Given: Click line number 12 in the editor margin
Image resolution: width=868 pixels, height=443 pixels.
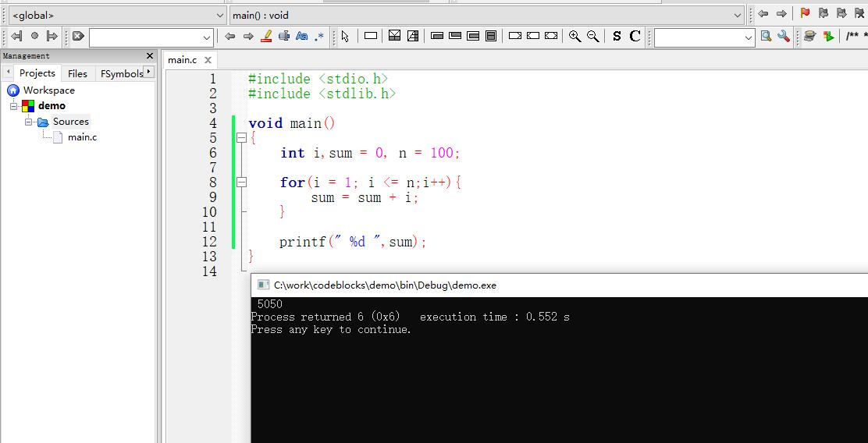Looking at the screenshot, I should pos(209,242).
